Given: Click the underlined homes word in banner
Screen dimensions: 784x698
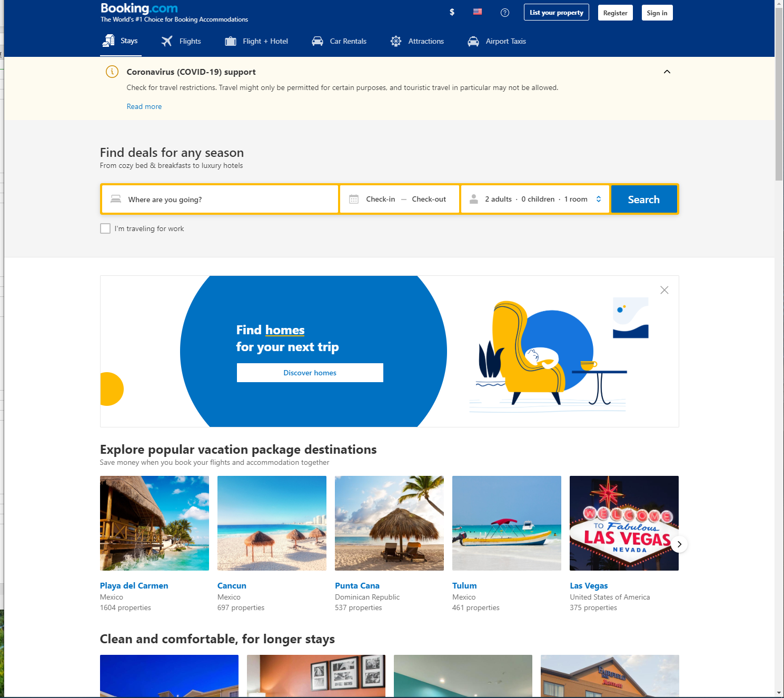Looking at the screenshot, I should 285,330.
